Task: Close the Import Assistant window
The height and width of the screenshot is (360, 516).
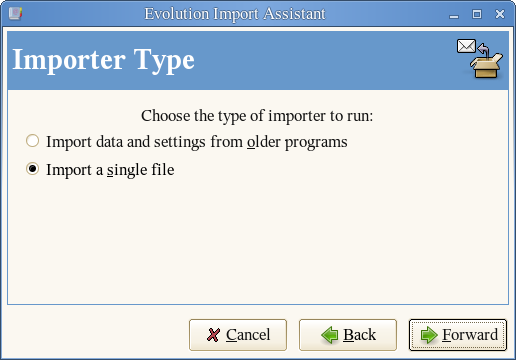Action: (x=500, y=14)
